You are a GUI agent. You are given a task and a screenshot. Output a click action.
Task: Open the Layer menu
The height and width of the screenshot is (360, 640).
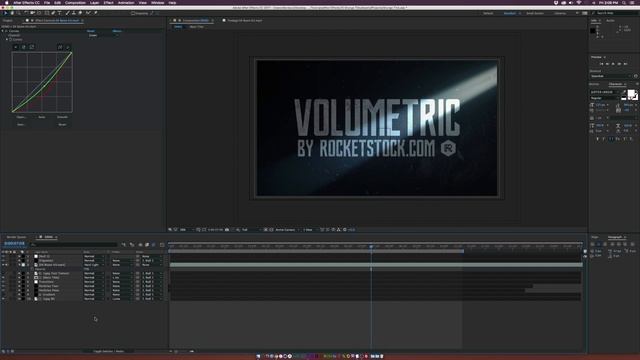94,2
